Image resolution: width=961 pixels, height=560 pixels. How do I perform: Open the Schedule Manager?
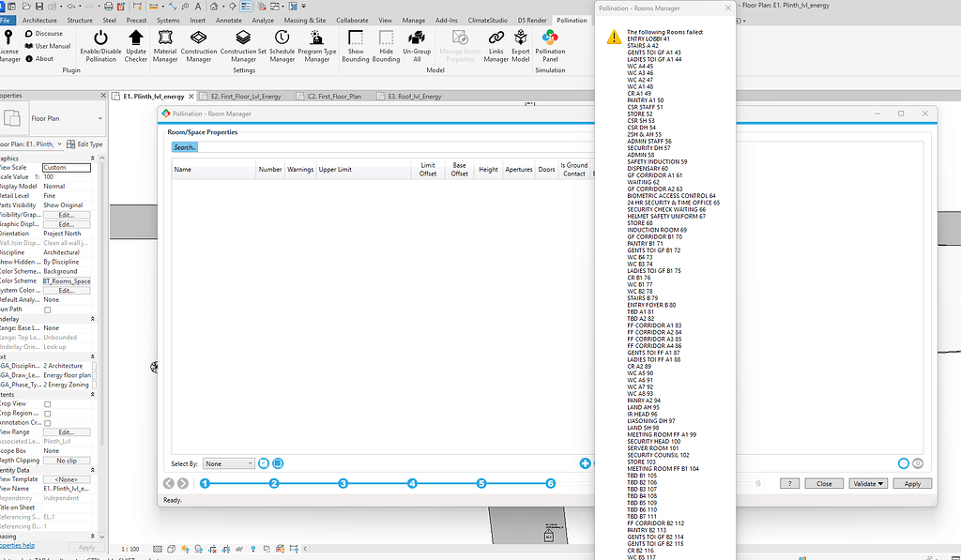coord(282,45)
